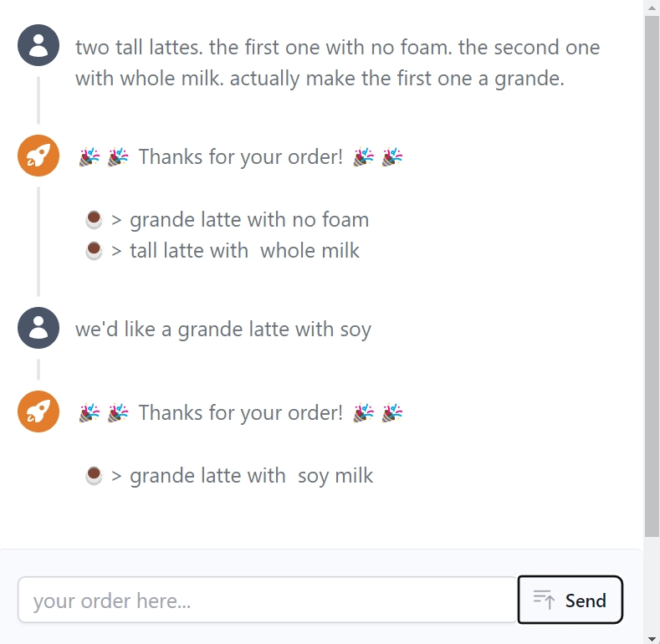This screenshot has width=660, height=644.
Task: Click the user avatar beside the soy latte request
Action: pos(38,328)
